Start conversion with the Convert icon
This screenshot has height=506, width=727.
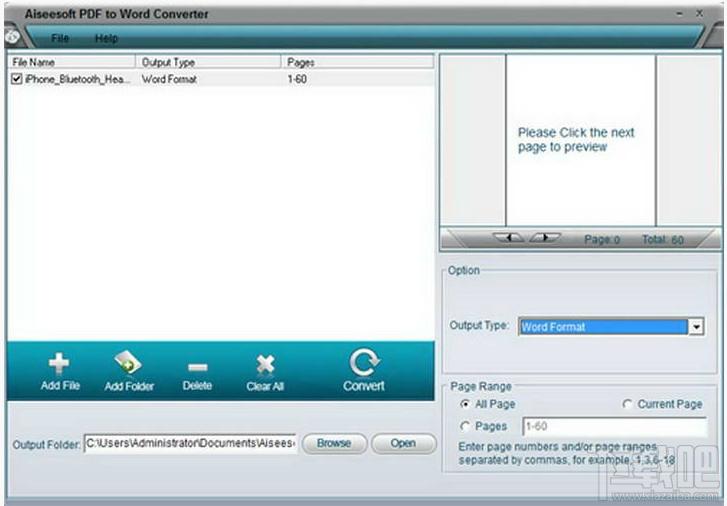(364, 362)
